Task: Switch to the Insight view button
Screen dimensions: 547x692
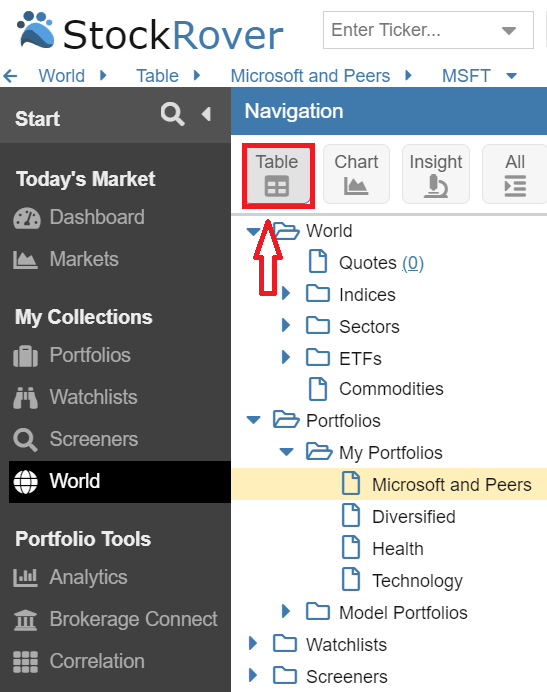Action: [x=436, y=174]
